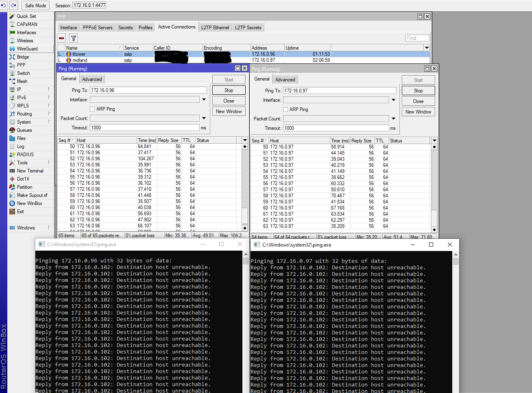Open CAPsMAN menu entry

27,24
